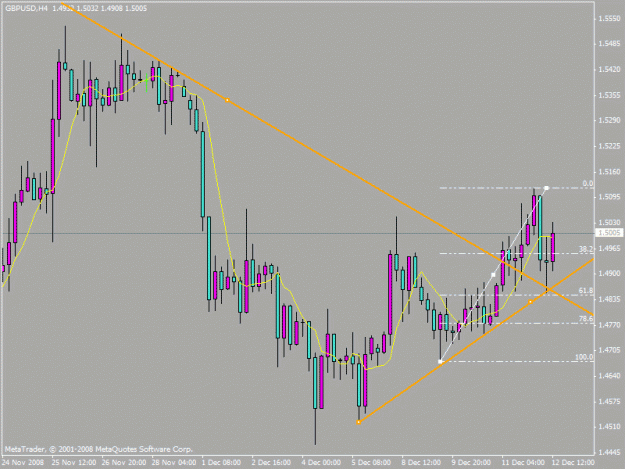The height and width of the screenshot is (469, 625).
Task: Click the 5 Dec 08:00 time label
Action: pyautogui.click(x=371, y=463)
